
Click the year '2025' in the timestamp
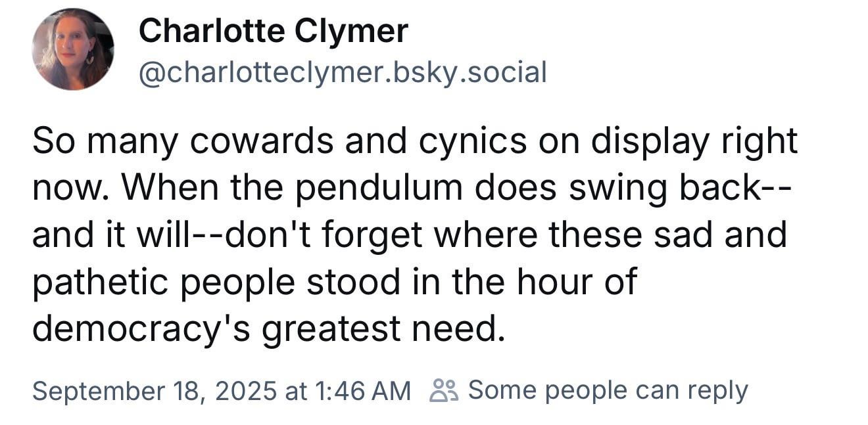[x=246, y=391]
